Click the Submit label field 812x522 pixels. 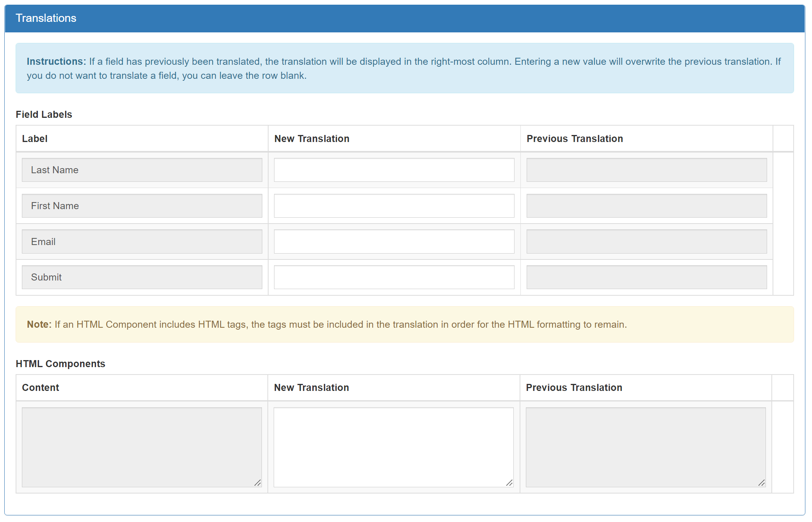pyautogui.click(x=142, y=277)
